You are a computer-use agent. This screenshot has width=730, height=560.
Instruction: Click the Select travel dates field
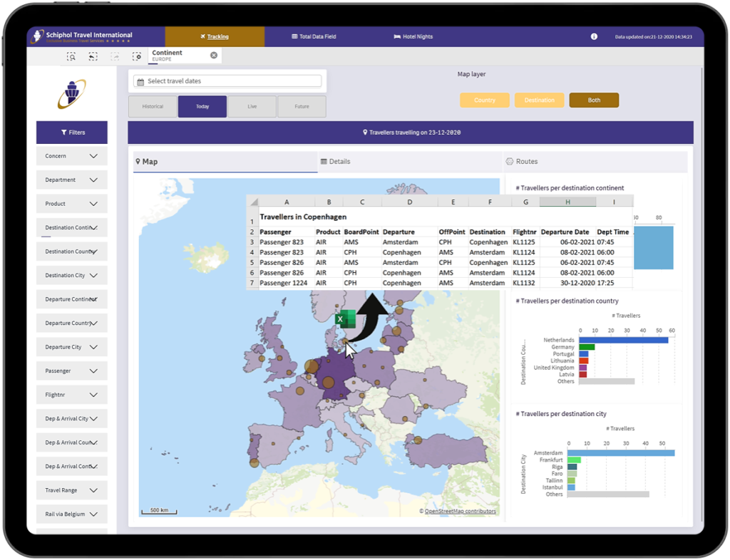(x=227, y=81)
